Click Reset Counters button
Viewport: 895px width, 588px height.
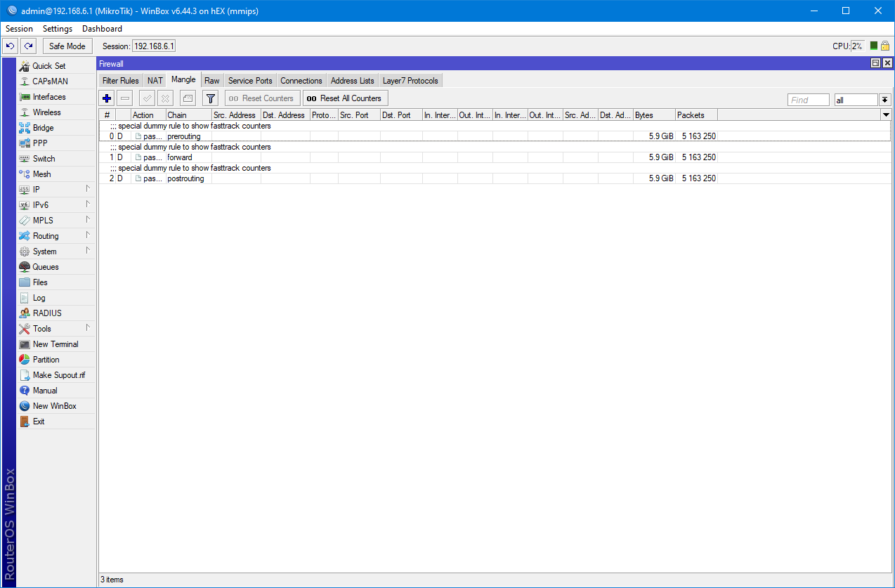click(262, 98)
